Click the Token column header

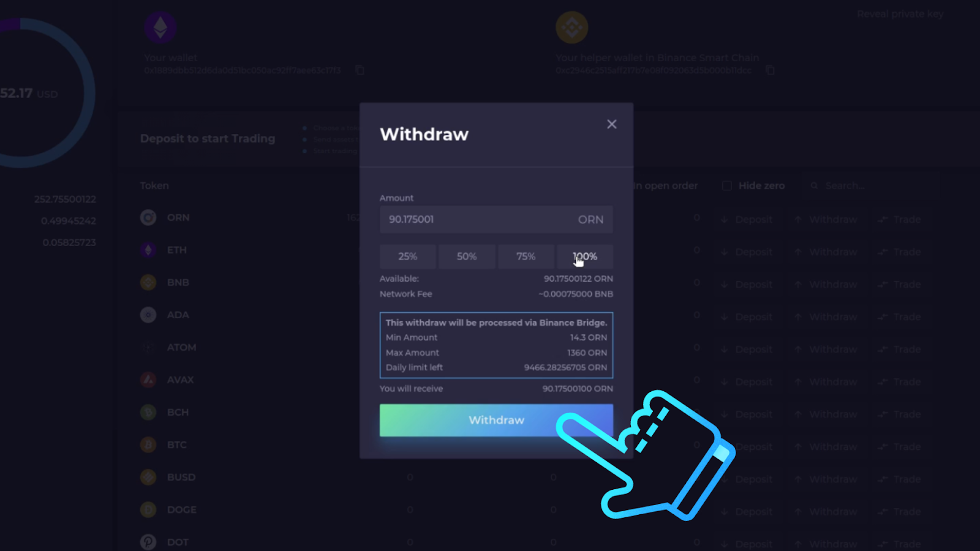point(154,186)
